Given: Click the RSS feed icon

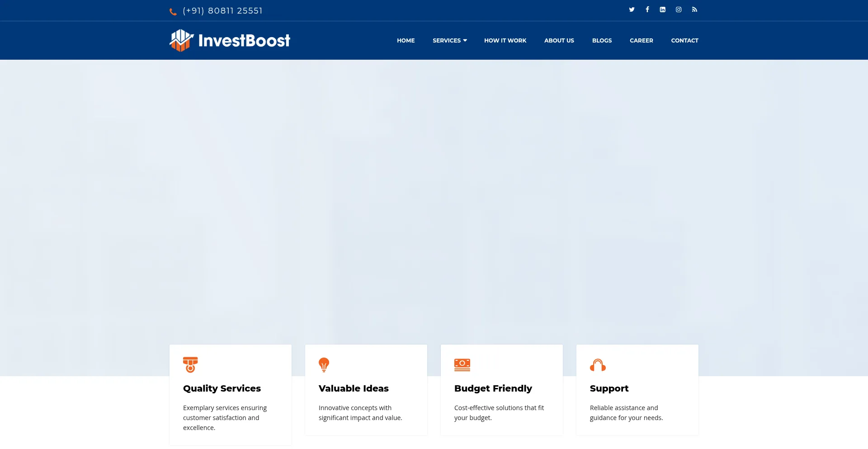Looking at the screenshot, I should pos(694,9).
